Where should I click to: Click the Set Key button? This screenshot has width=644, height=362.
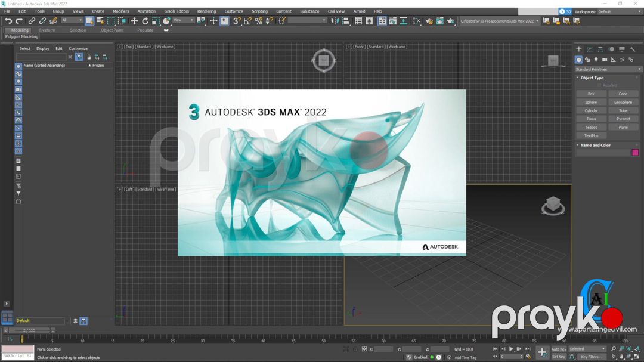(559, 357)
